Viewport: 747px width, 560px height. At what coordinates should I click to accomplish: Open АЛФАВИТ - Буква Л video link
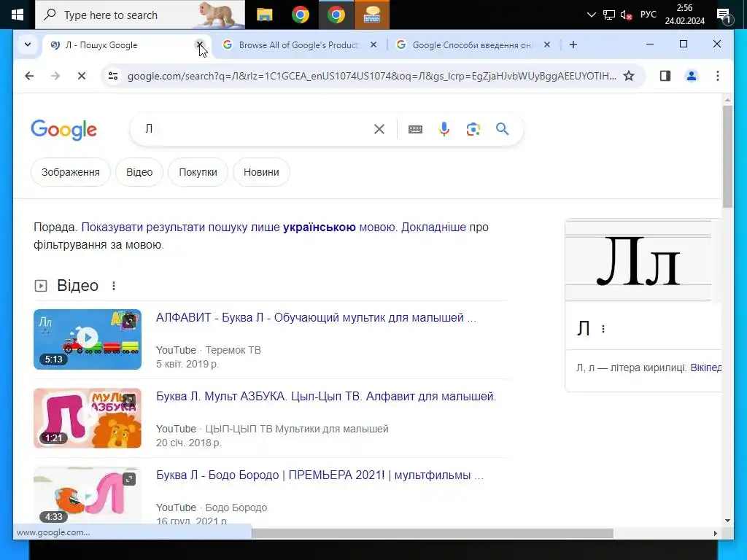316,318
